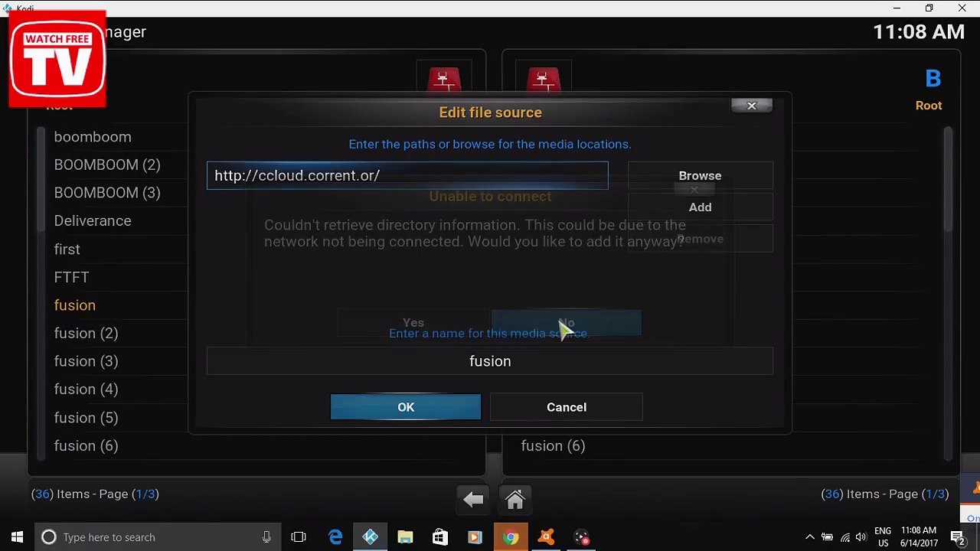The height and width of the screenshot is (551, 980).
Task: Cancel the Edit file source dialog
Action: [567, 407]
